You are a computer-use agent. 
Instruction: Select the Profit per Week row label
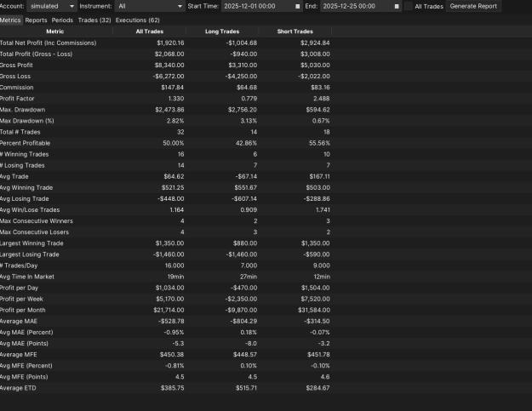[x=21, y=299]
